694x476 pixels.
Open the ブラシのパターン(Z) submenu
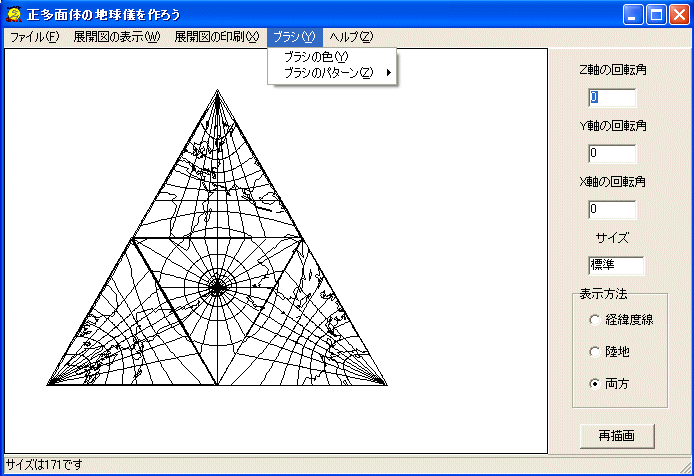tap(332, 73)
